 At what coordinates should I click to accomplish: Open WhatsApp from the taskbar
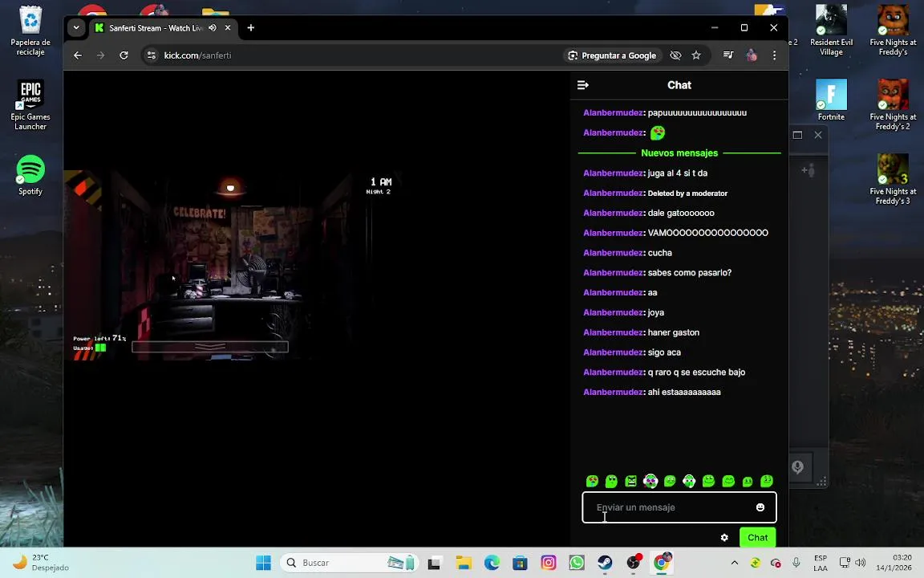(577, 563)
